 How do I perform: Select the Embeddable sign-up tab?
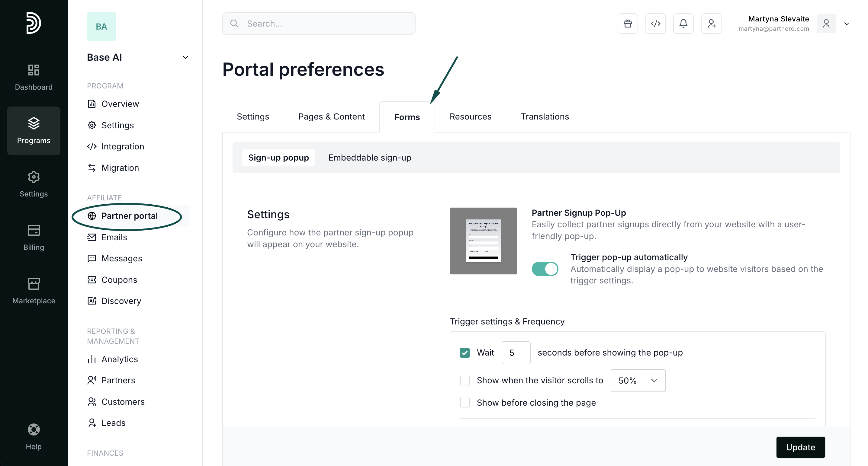click(x=370, y=158)
